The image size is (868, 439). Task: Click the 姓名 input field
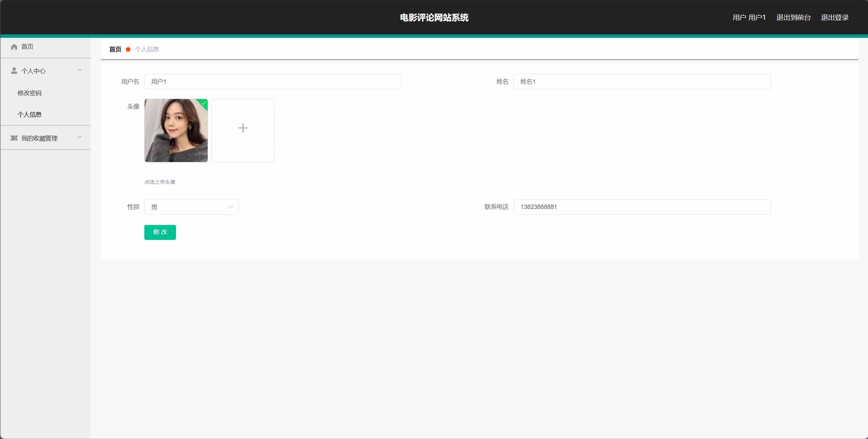pyautogui.click(x=642, y=82)
